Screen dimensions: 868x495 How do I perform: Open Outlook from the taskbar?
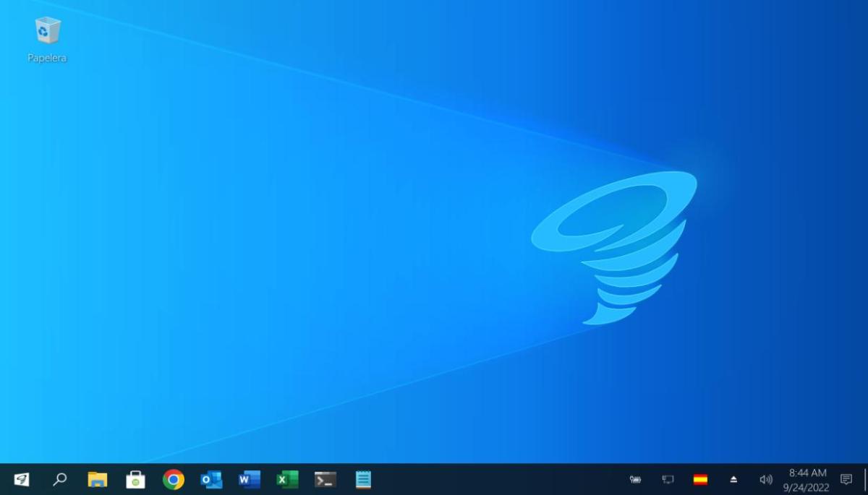point(211,479)
